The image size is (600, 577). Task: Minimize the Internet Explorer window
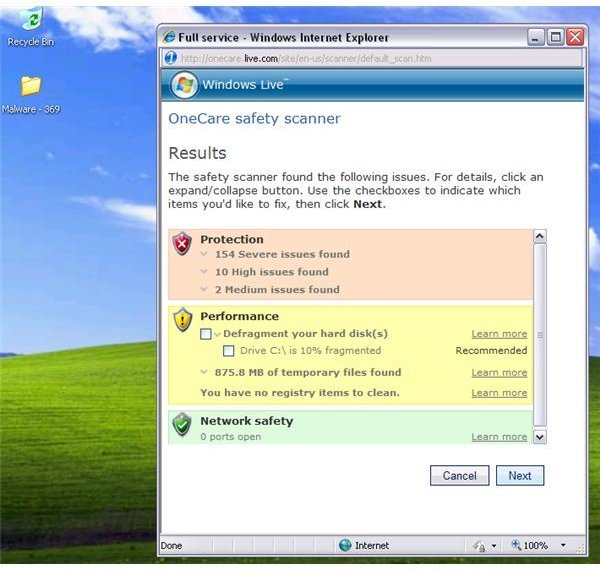pyautogui.click(x=536, y=37)
